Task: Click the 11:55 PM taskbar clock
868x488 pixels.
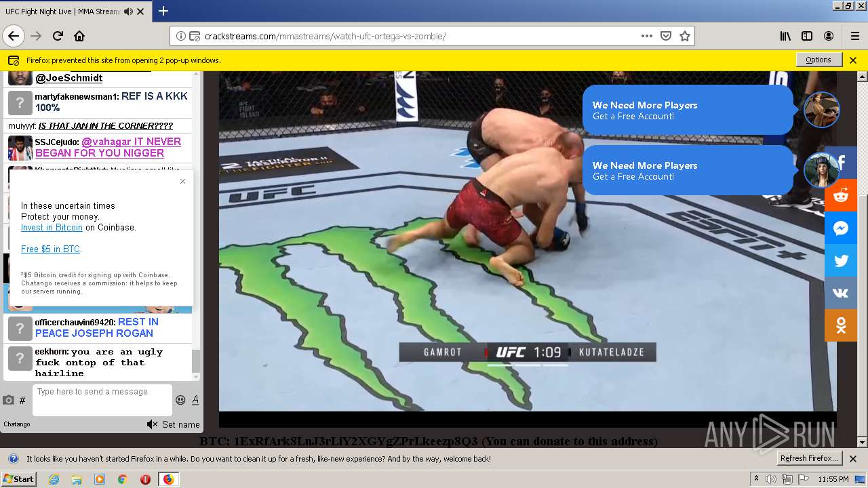Action: click(x=833, y=479)
